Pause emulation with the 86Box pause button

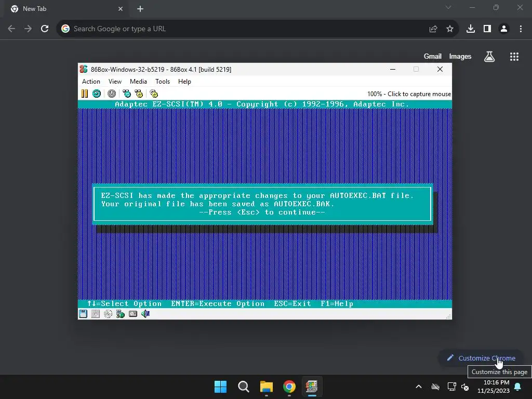click(85, 94)
